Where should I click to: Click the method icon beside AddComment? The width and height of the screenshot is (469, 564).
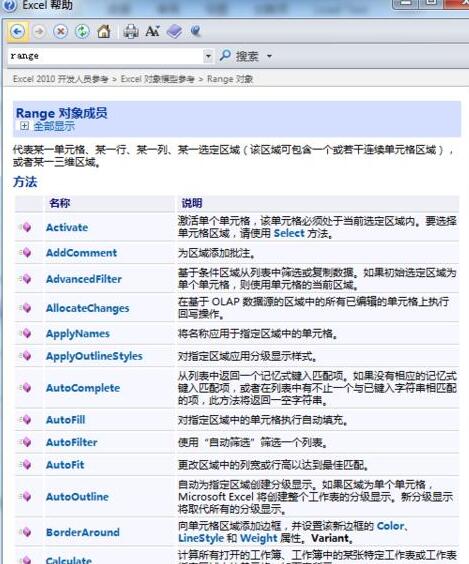click(x=26, y=253)
